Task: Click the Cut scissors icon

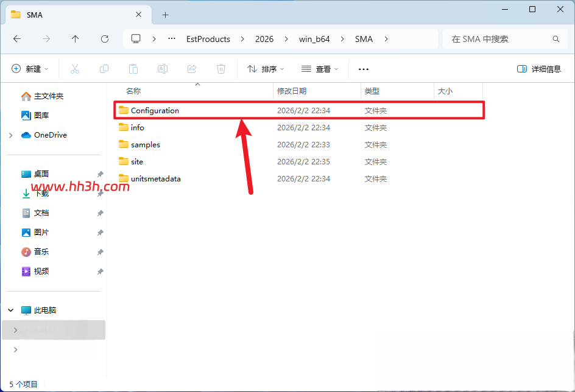Action: coord(75,69)
